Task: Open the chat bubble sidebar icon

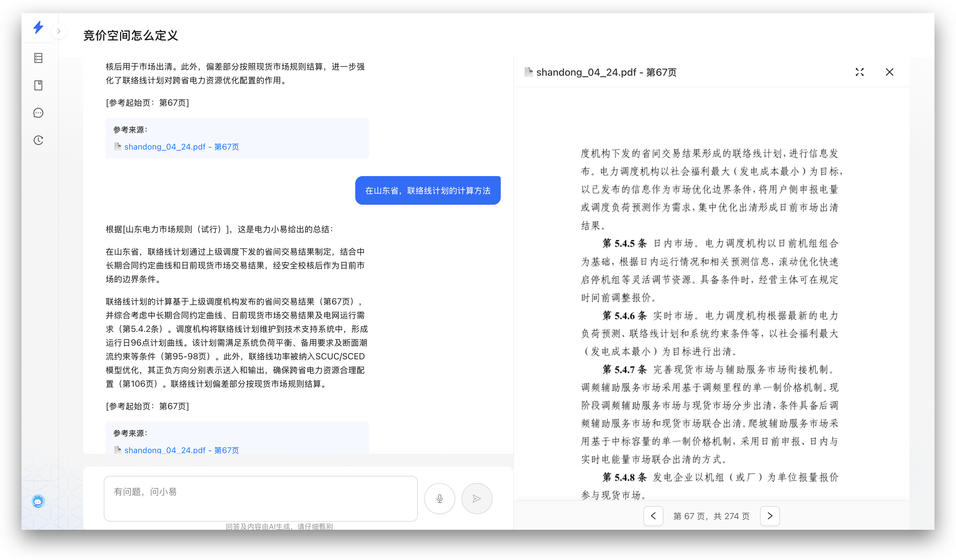Action: [38, 113]
